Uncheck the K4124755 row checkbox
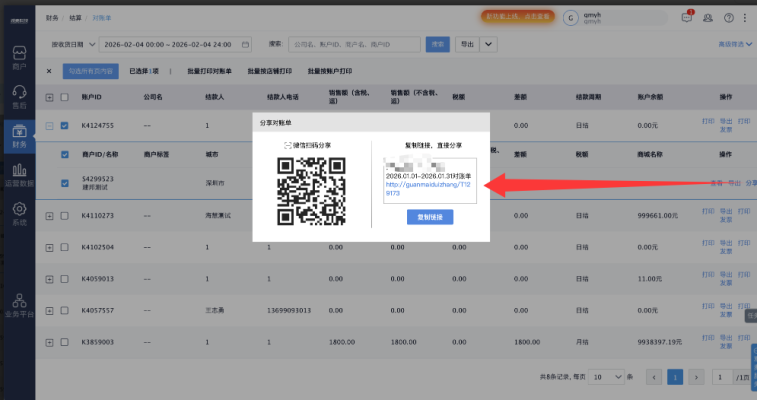This screenshot has height=400, width=757. (x=64, y=125)
